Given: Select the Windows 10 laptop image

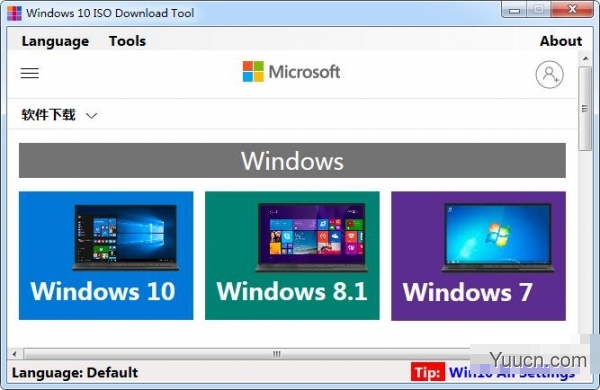Looking at the screenshot, I should [126, 237].
